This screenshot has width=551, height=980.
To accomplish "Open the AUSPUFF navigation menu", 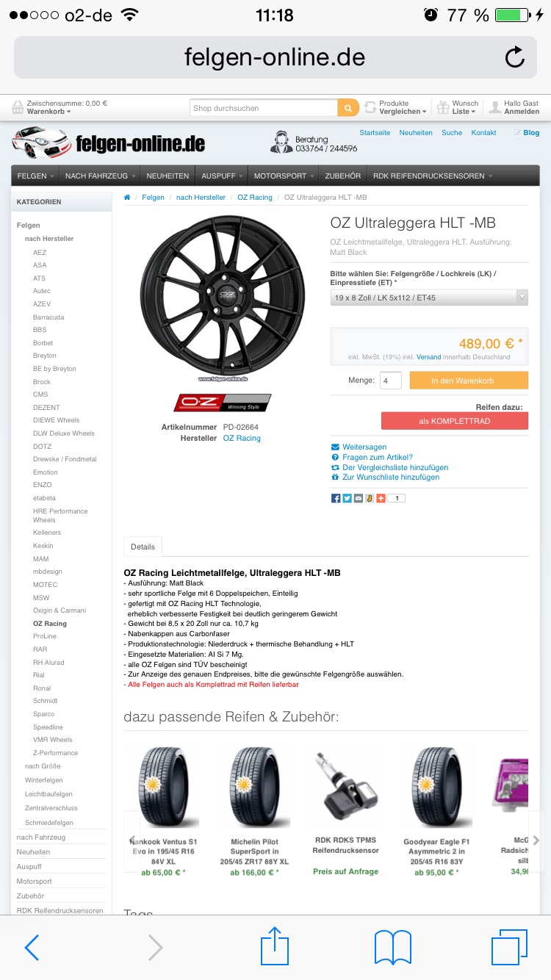I will pyautogui.click(x=222, y=176).
